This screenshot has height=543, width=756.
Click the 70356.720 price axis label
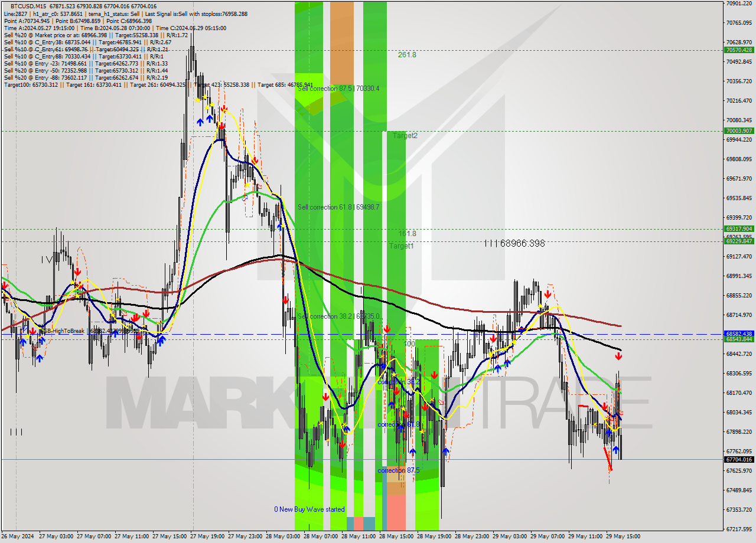pyautogui.click(x=739, y=81)
